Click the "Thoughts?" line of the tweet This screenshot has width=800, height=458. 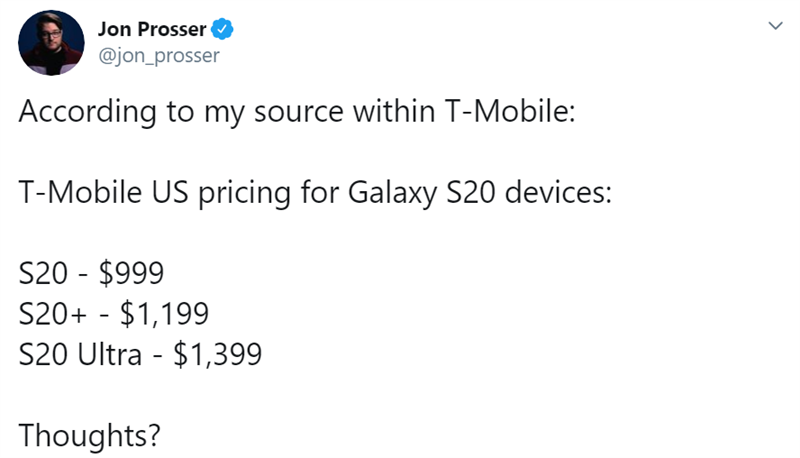90,436
